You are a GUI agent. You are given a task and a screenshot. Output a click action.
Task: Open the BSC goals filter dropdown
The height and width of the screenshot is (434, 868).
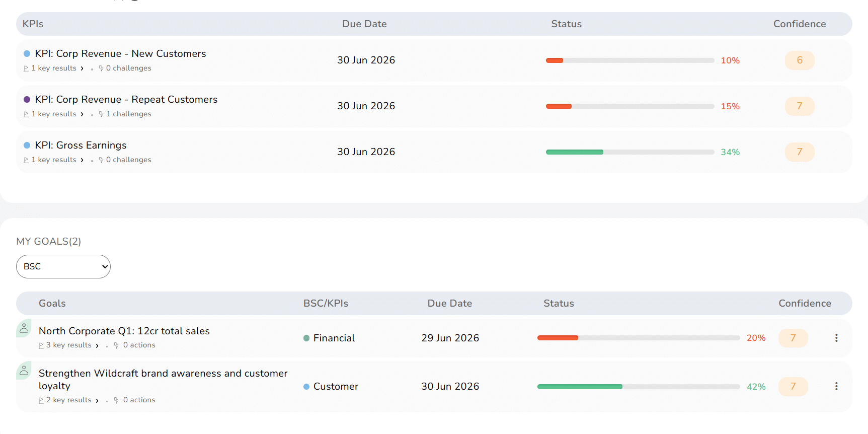(x=63, y=266)
